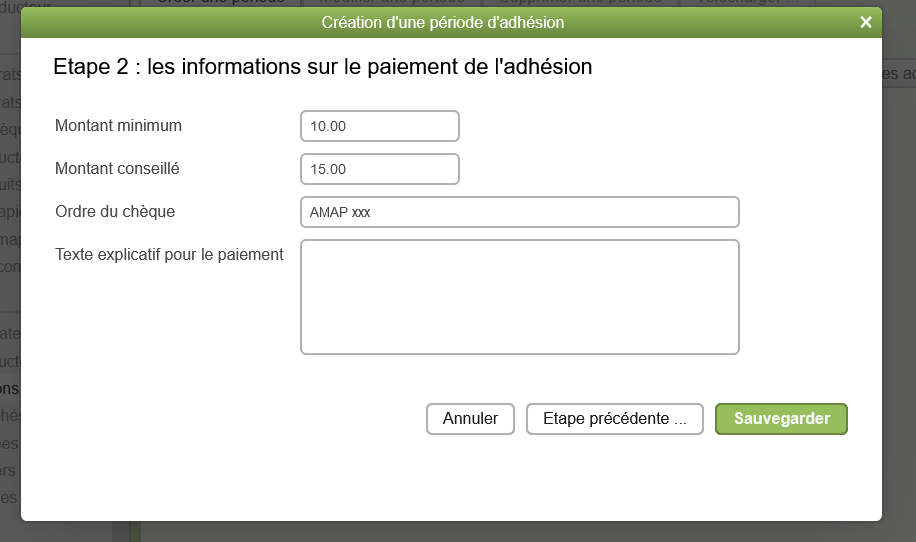Click the partially hidden tab at right edge

[898, 74]
